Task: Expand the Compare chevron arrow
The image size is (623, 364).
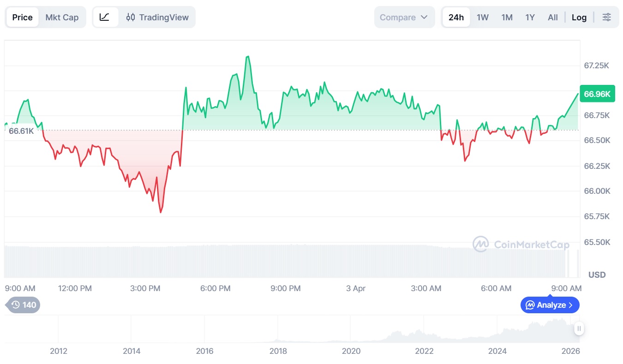Action: click(x=424, y=18)
